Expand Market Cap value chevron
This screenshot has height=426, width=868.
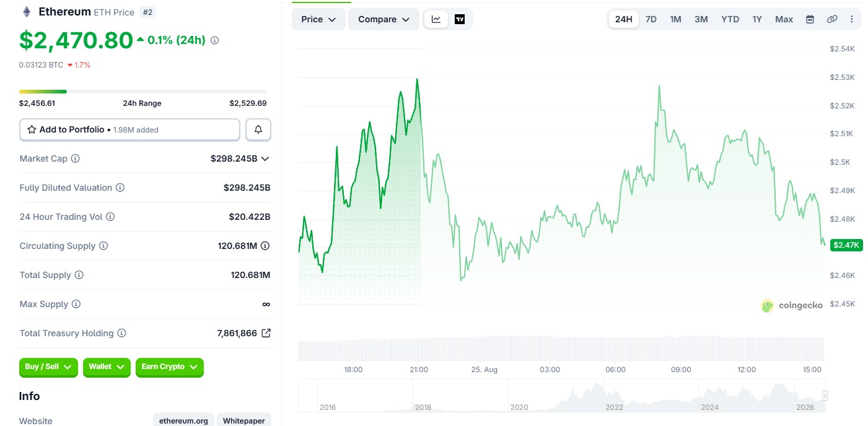coord(265,159)
